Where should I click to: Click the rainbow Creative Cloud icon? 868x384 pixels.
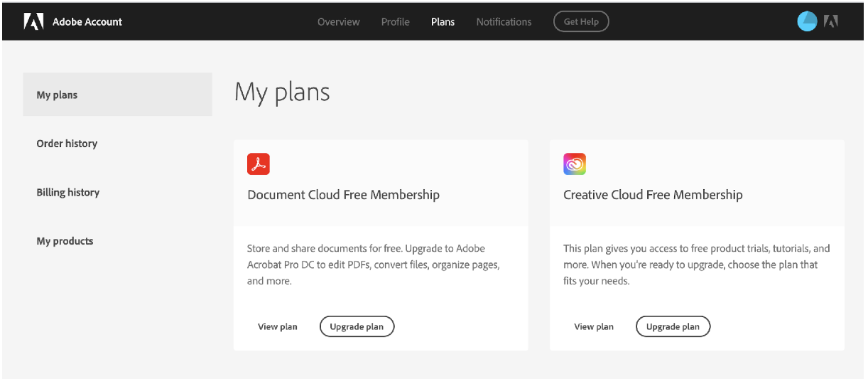[575, 164]
